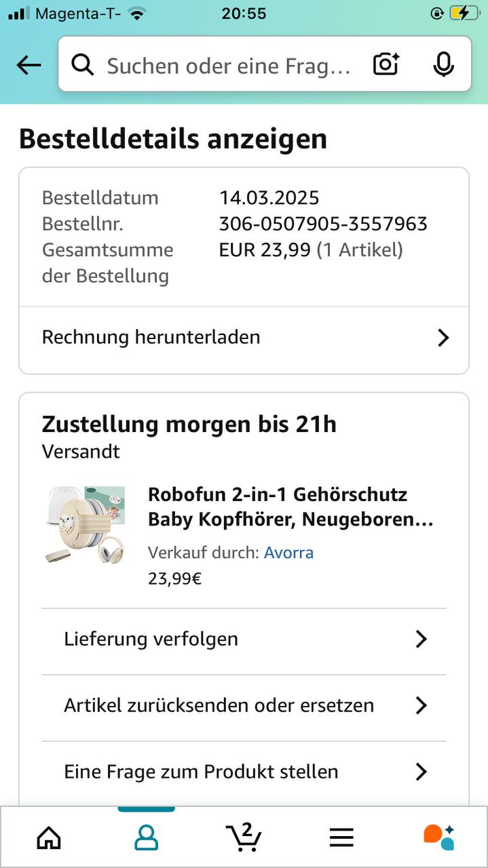Open the shopping cart icon
488x868 pixels.
point(244,837)
